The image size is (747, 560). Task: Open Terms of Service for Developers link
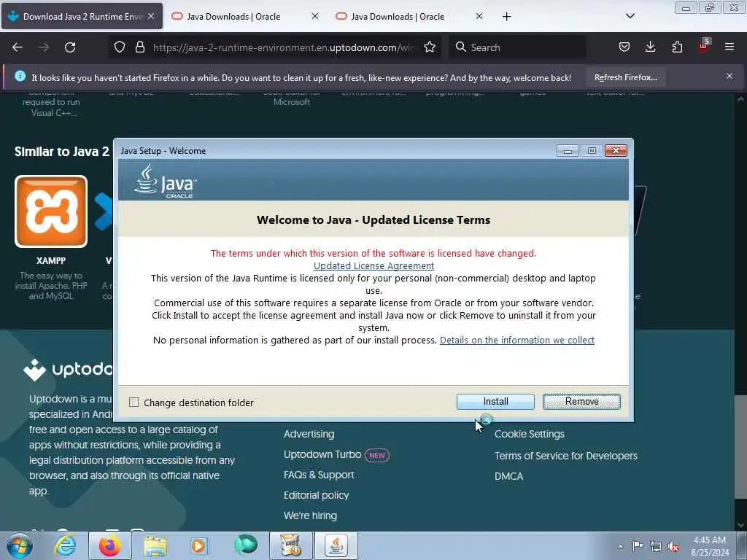565,456
